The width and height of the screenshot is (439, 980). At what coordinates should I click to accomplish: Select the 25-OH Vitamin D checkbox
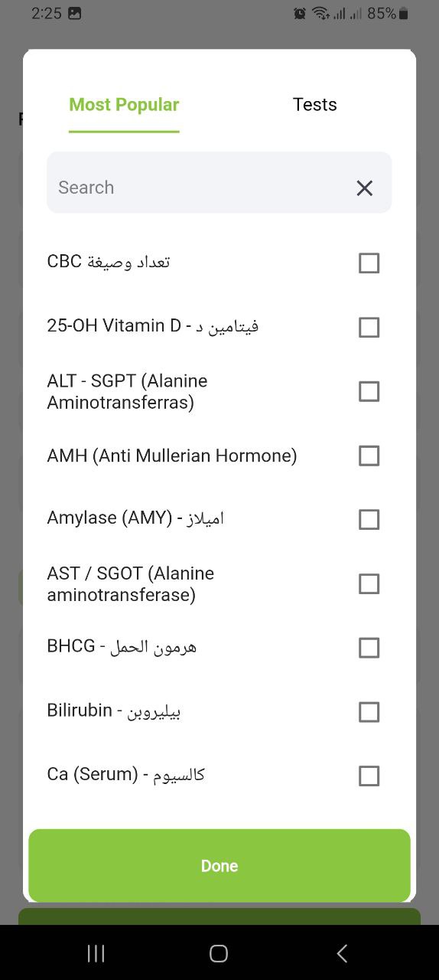[369, 327]
